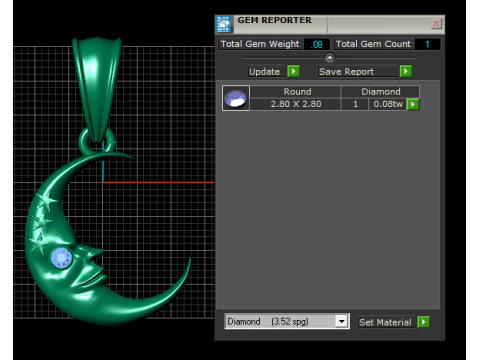Viewport: 480px width, 360px height.
Task: Click the Total Gem Weight label
Action: point(260,44)
